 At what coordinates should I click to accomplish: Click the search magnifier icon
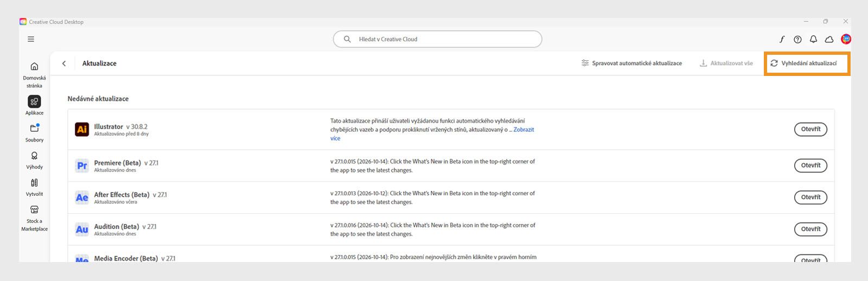347,39
